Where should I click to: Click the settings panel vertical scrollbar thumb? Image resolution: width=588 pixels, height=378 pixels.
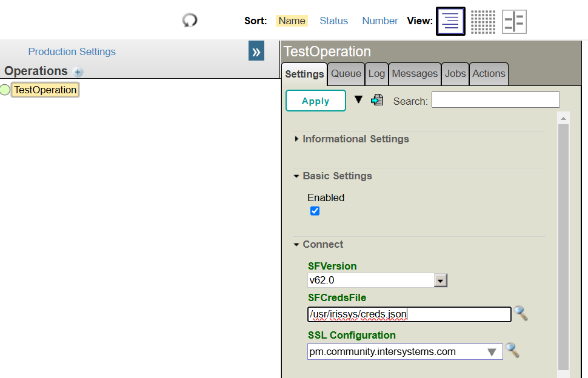click(x=563, y=247)
